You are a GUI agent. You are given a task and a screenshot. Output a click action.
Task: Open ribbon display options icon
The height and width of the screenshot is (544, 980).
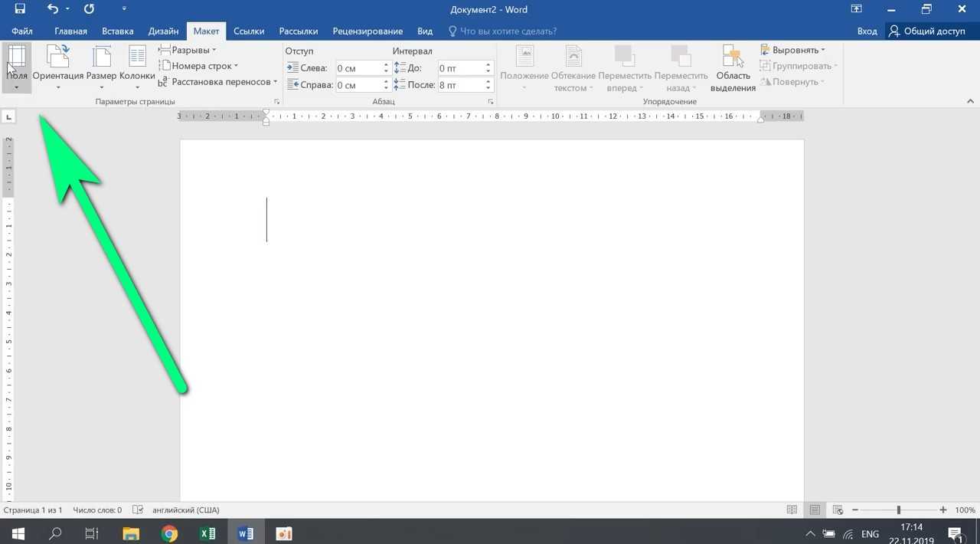tap(856, 9)
